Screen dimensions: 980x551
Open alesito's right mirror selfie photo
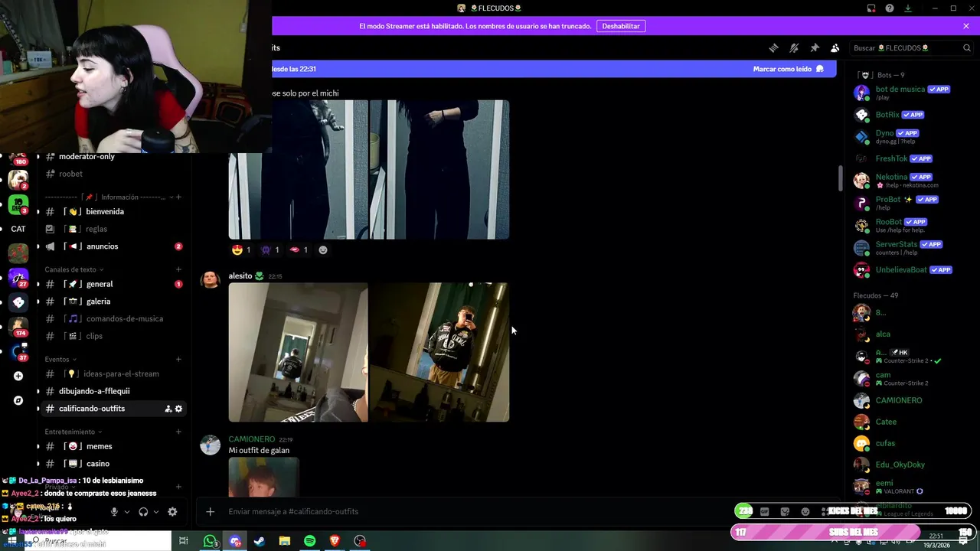tap(439, 352)
